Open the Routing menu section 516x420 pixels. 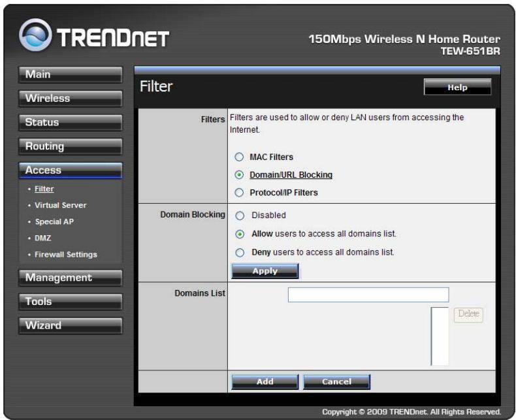coord(71,146)
